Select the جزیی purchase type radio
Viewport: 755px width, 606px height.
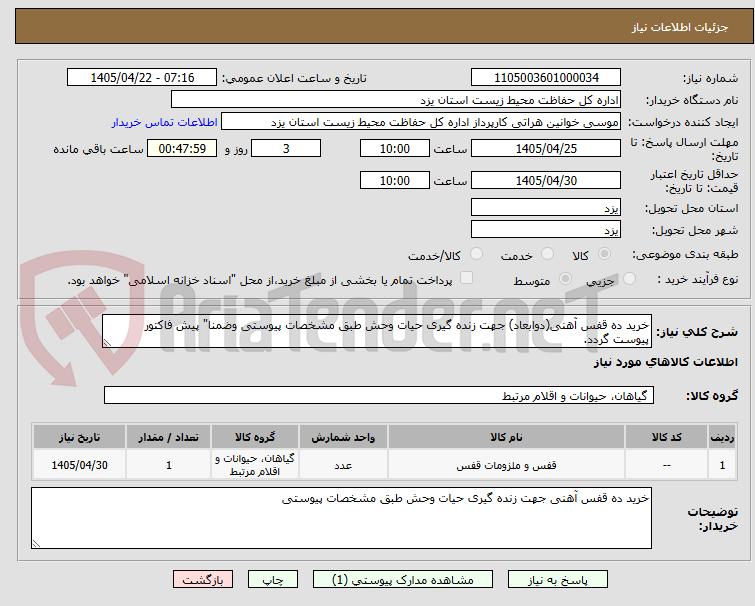[x=629, y=279]
